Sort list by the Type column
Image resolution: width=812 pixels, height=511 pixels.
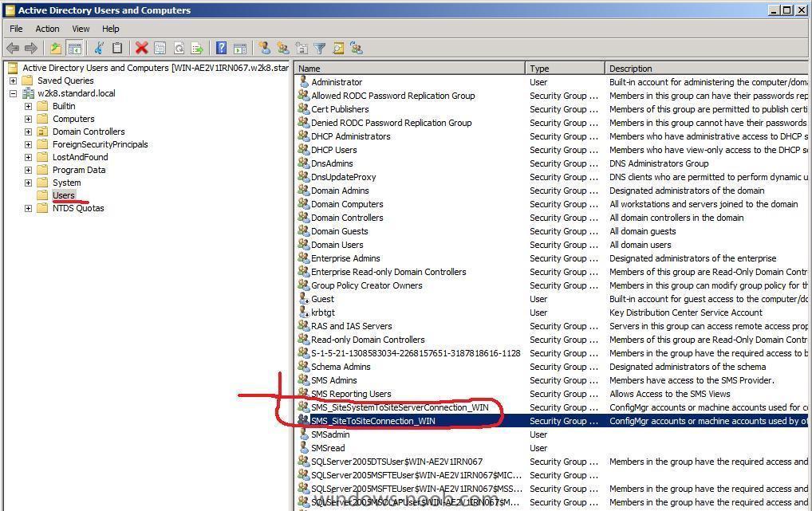pyautogui.click(x=565, y=69)
